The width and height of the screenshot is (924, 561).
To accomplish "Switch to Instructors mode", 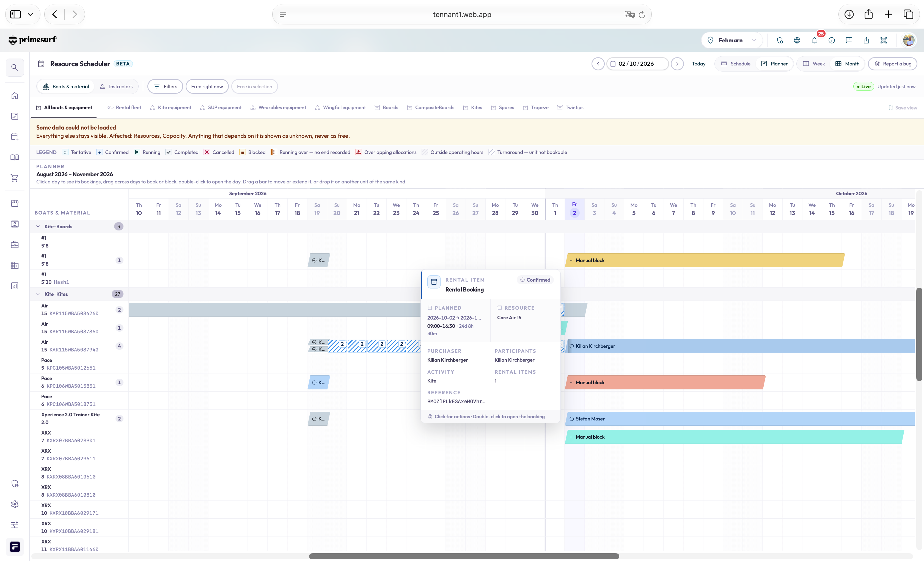I will click(116, 87).
